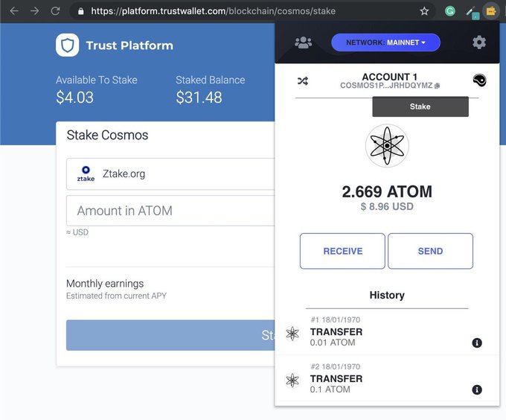Open the NETWORK: MAINNET dropdown
The image size is (506, 420).
point(385,42)
